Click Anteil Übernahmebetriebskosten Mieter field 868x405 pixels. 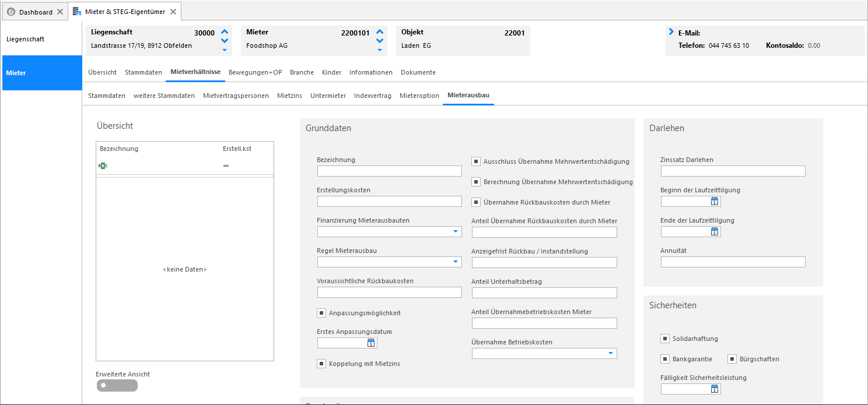pos(544,323)
